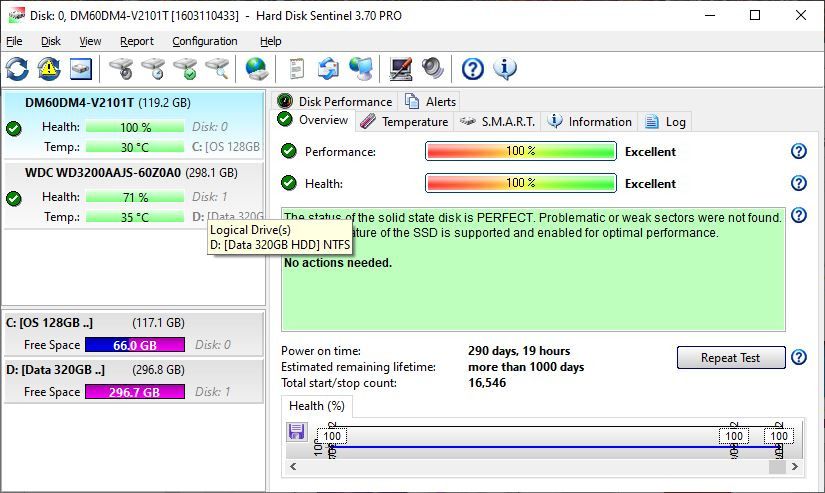Click the disk with stethoscope test icon
This screenshot has width=825, height=493.
pos(121,69)
